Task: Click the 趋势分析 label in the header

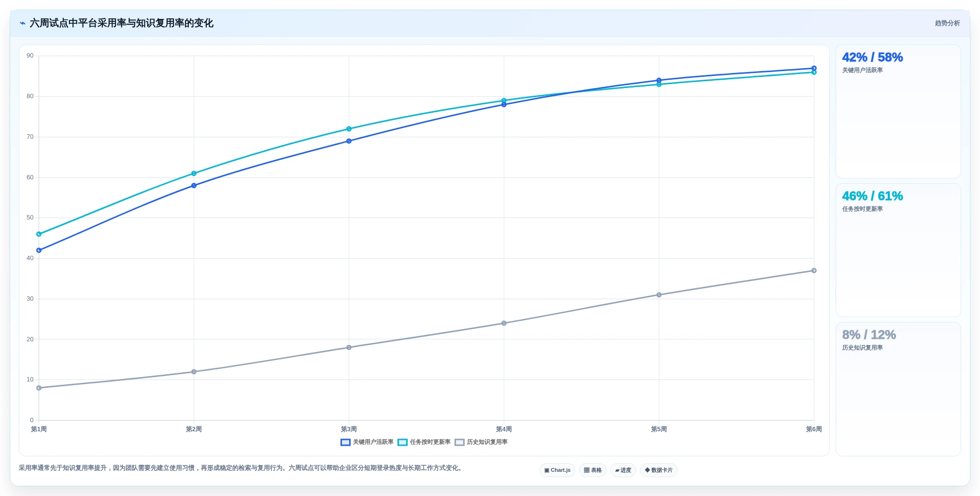Action: tap(947, 23)
